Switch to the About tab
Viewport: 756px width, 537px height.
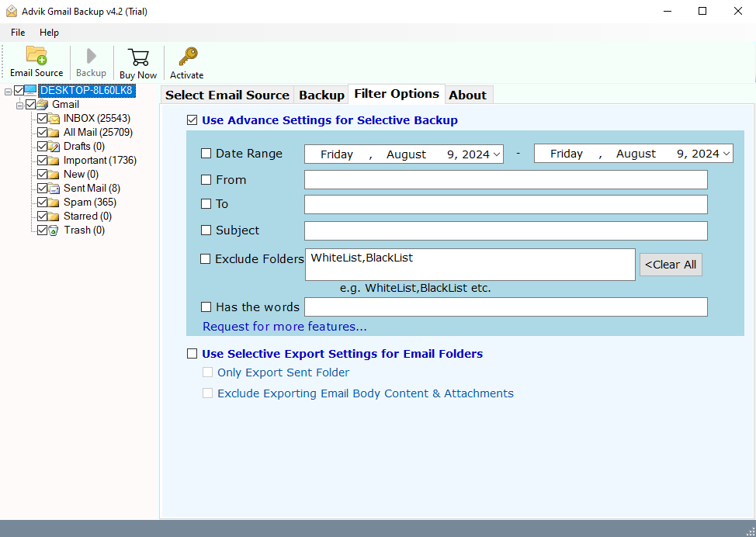468,95
